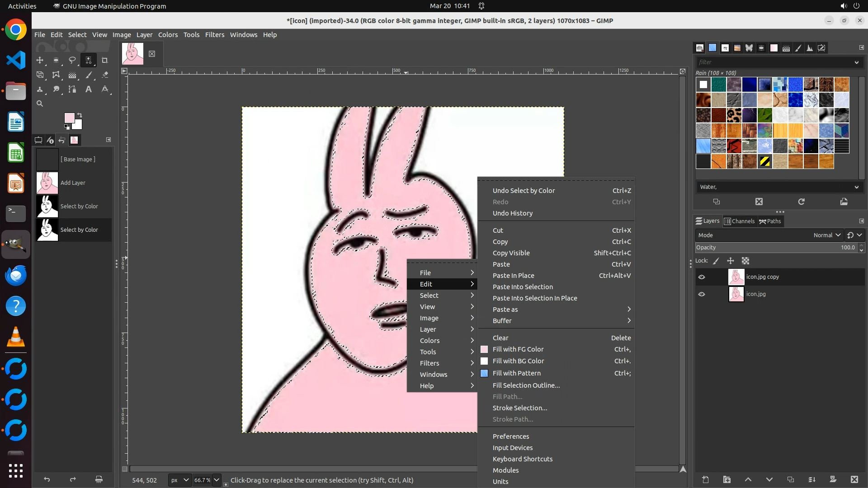Select the Paintbrush tool
This screenshot has height=488, width=868.
[89, 75]
